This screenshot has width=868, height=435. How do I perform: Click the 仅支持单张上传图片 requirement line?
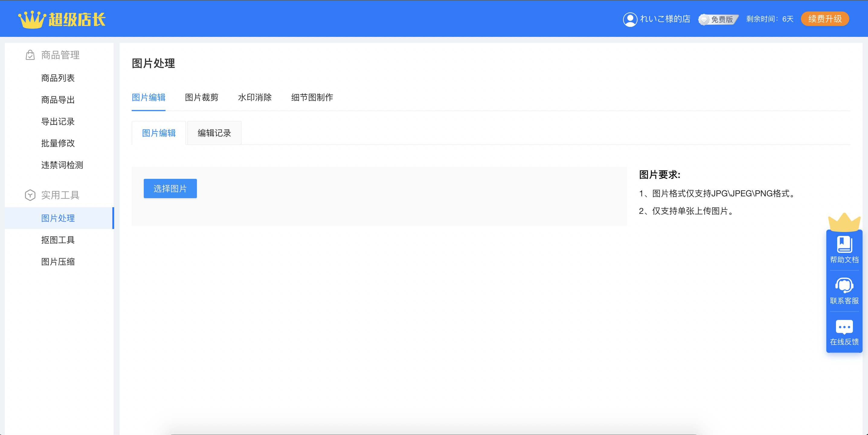pos(687,211)
